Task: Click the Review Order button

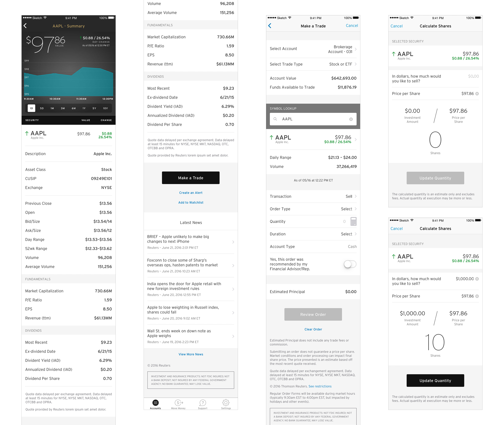Action: (x=313, y=314)
